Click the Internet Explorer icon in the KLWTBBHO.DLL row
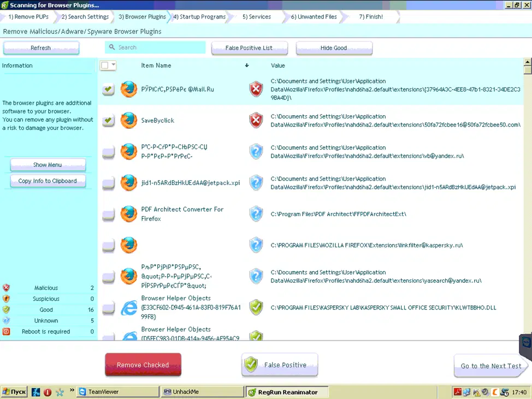This screenshot has width=532, height=399. [x=129, y=308]
